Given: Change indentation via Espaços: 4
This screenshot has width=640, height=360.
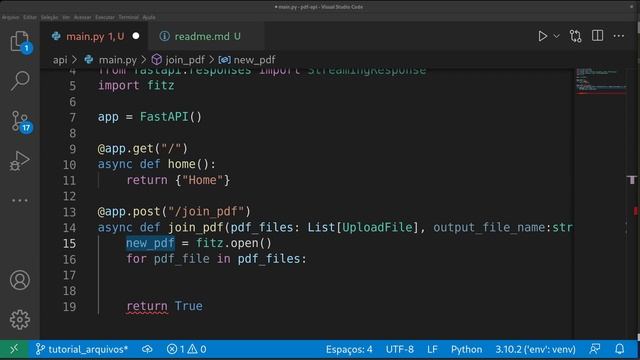Looking at the screenshot, I should click(349, 349).
